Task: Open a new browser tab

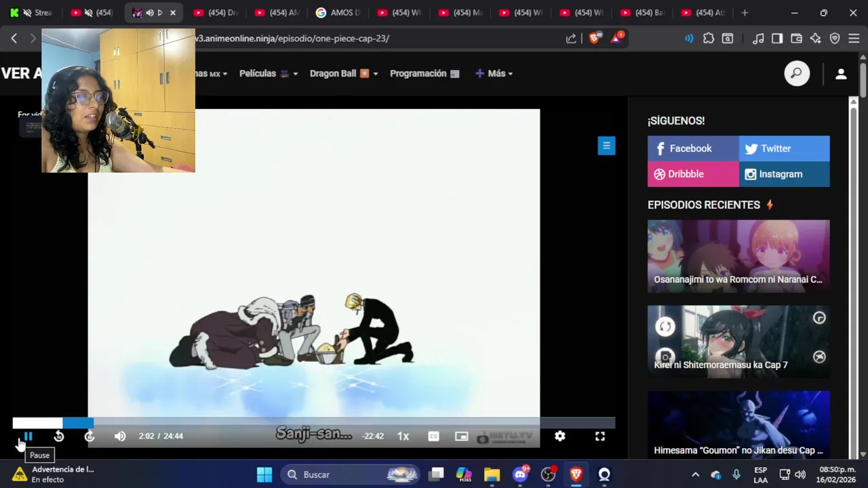Action: pos(745,13)
